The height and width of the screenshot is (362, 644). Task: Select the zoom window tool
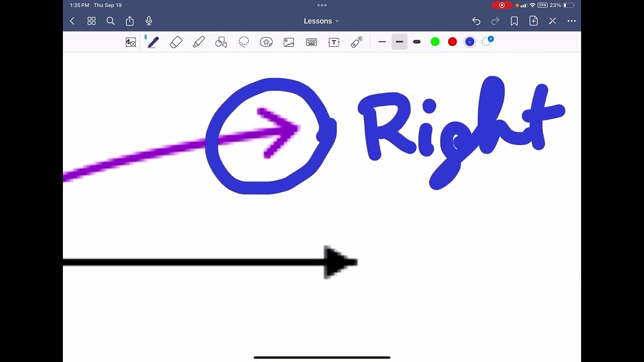tap(131, 42)
